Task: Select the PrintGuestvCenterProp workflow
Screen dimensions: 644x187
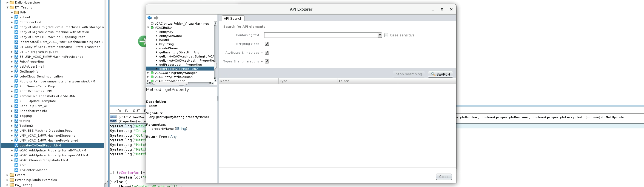Action: pos(37,86)
